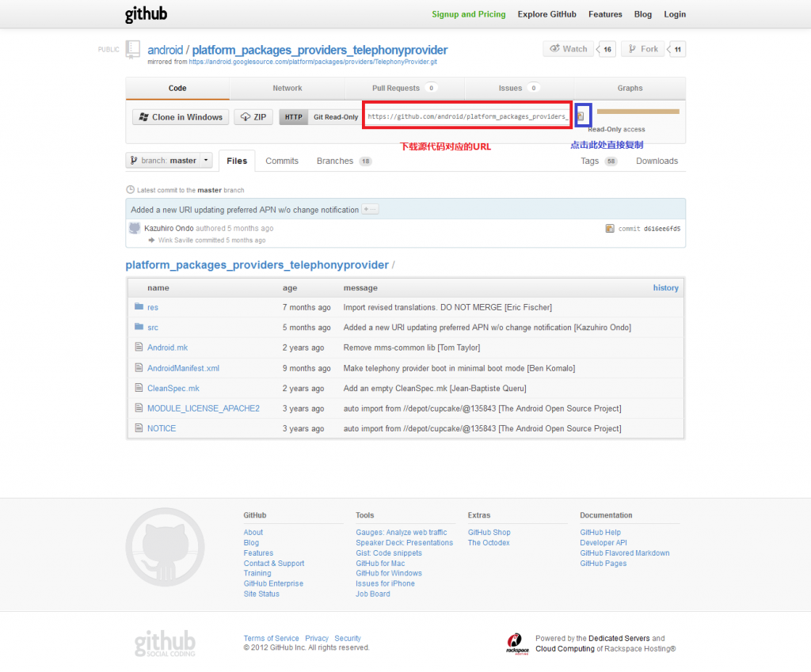
Task: Open the Terms of Service link
Action: [271, 639]
